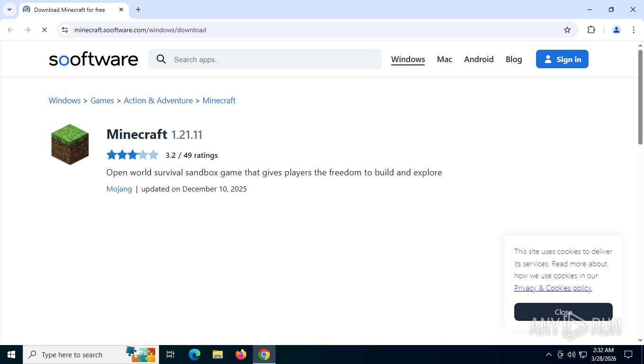Image resolution: width=644 pixels, height=364 pixels.
Task: Open the Blog nav item
Action: click(514, 59)
